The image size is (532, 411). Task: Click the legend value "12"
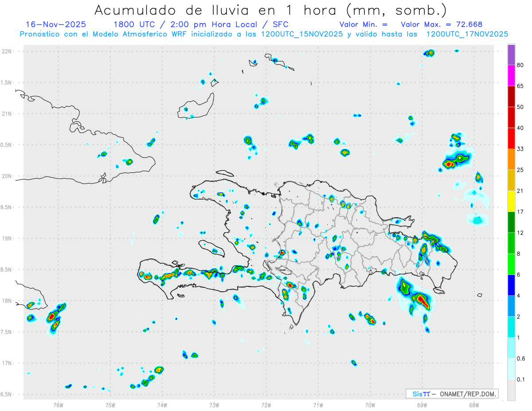click(520, 233)
